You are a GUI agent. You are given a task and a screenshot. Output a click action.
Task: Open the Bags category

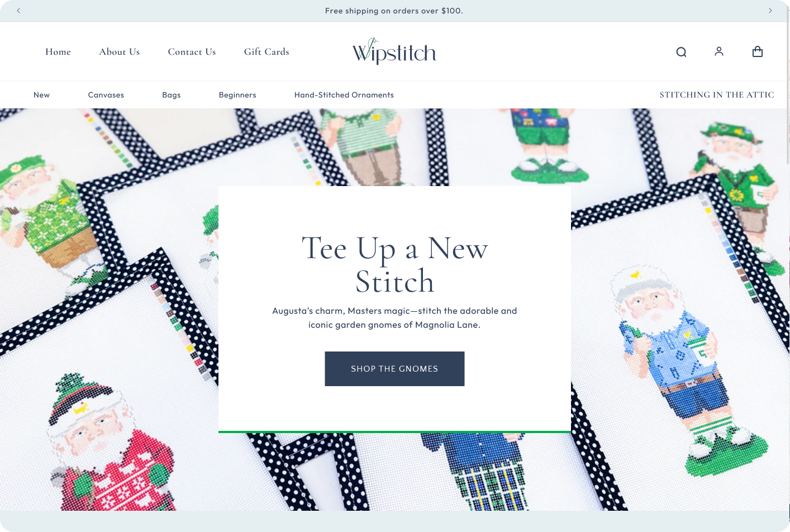(172, 95)
